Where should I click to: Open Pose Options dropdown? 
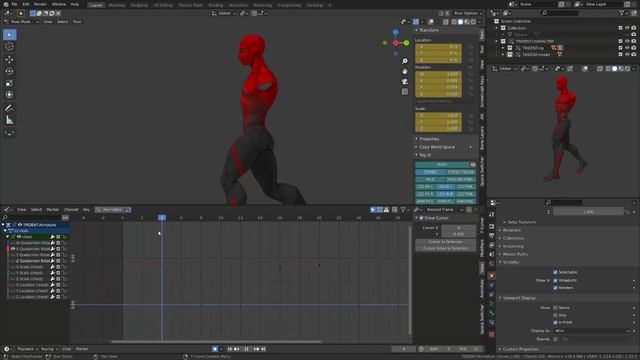(468, 13)
